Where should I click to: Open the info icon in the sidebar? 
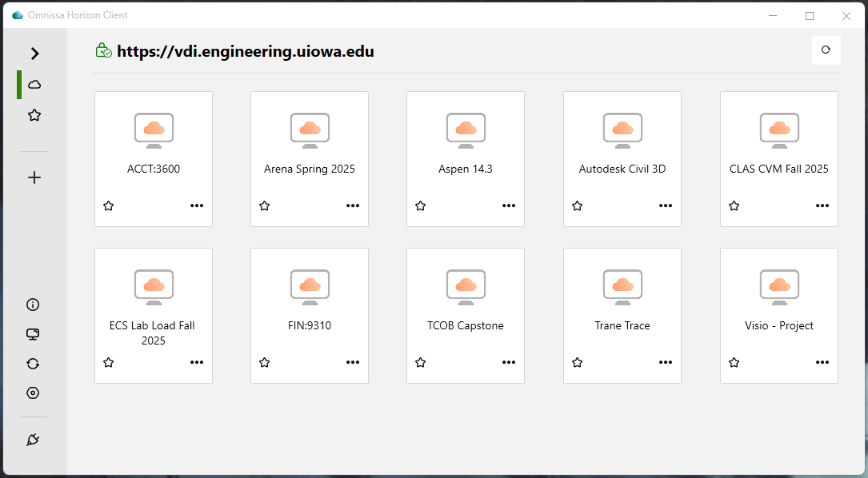33,305
